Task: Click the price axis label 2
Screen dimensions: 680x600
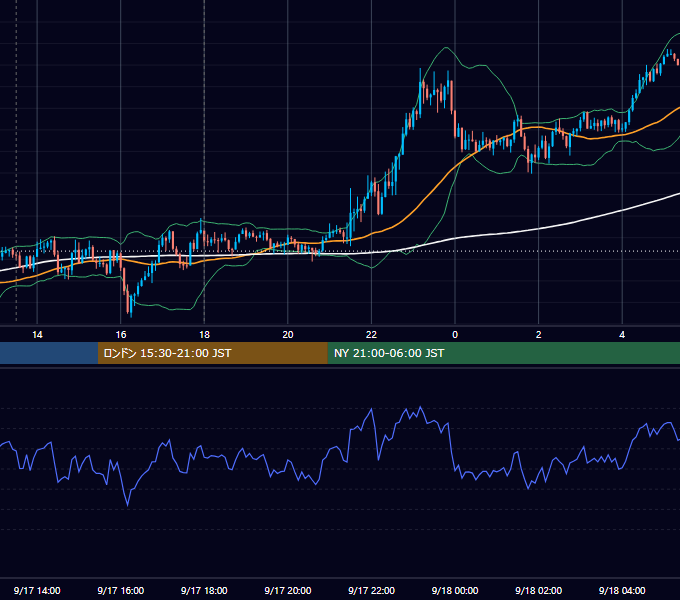Action: coord(539,335)
